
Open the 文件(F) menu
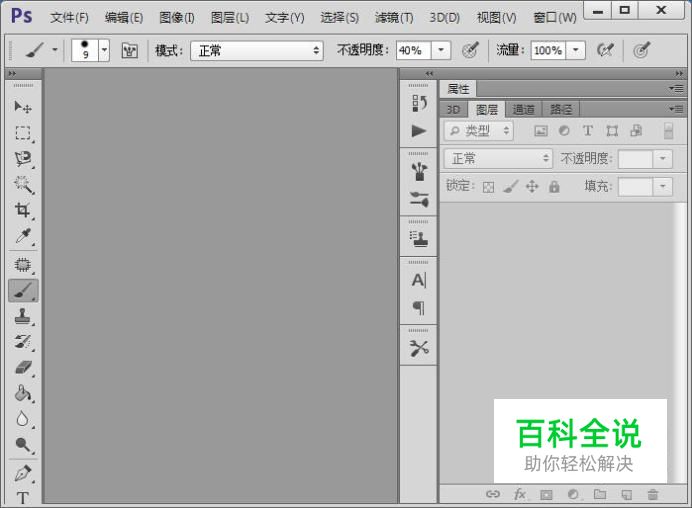tap(69, 18)
